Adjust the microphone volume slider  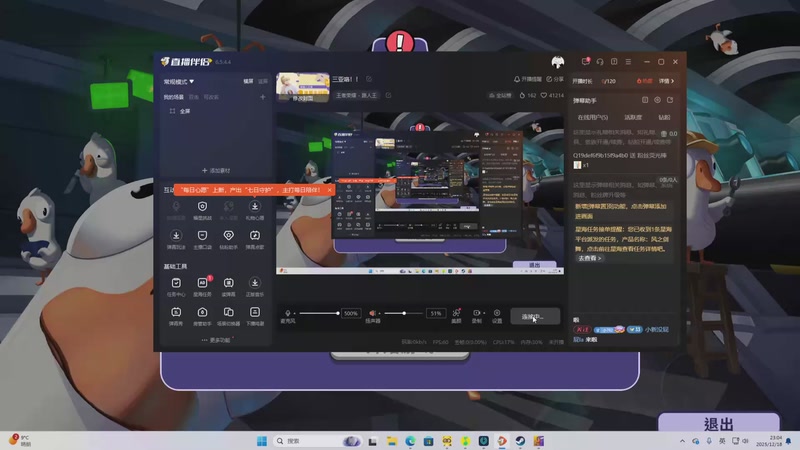[x=319, y=313]
